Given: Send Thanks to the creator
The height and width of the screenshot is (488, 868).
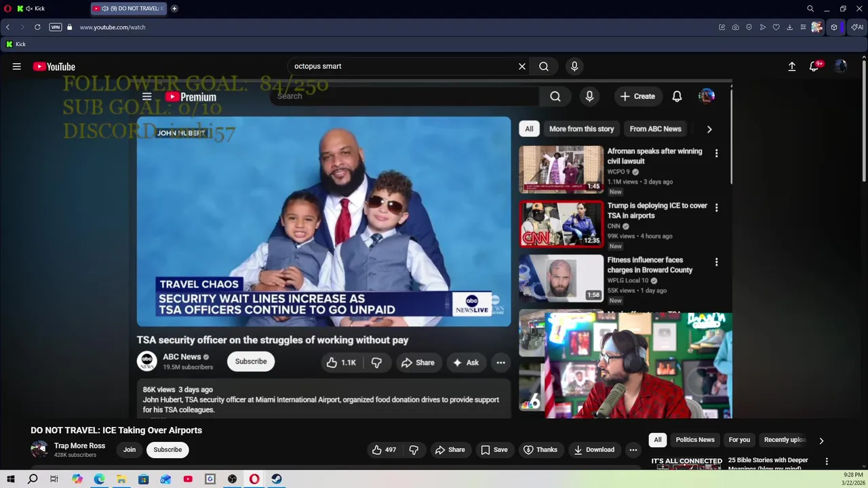Looking at the screenshot, I should click(540, 449).
